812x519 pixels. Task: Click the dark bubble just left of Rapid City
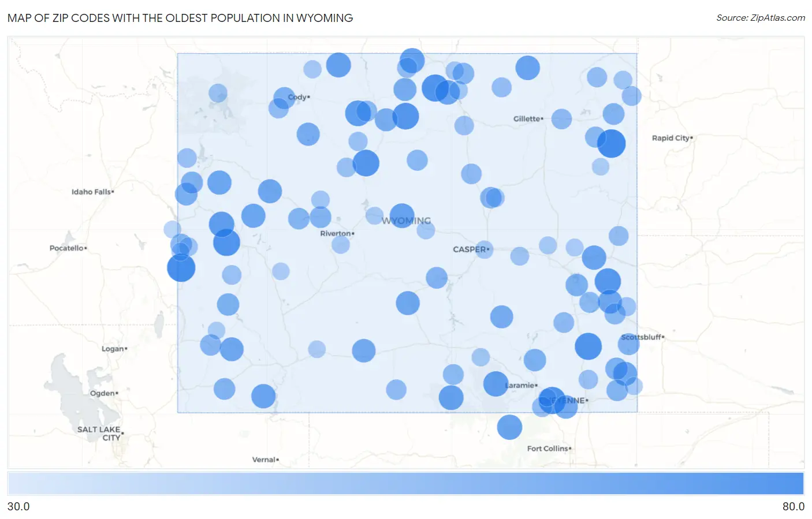tap(612, 143)
